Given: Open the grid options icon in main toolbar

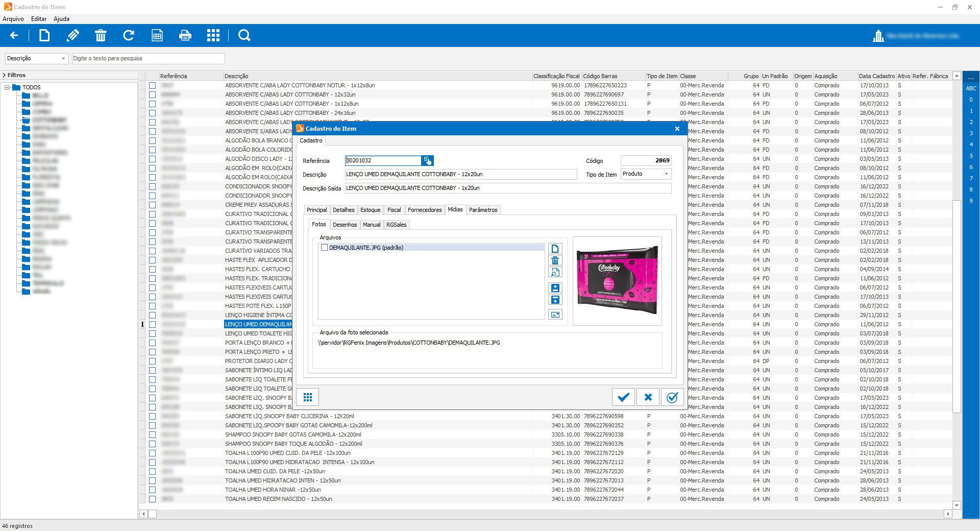Looking at the screenshot, I should click(213, 35).
